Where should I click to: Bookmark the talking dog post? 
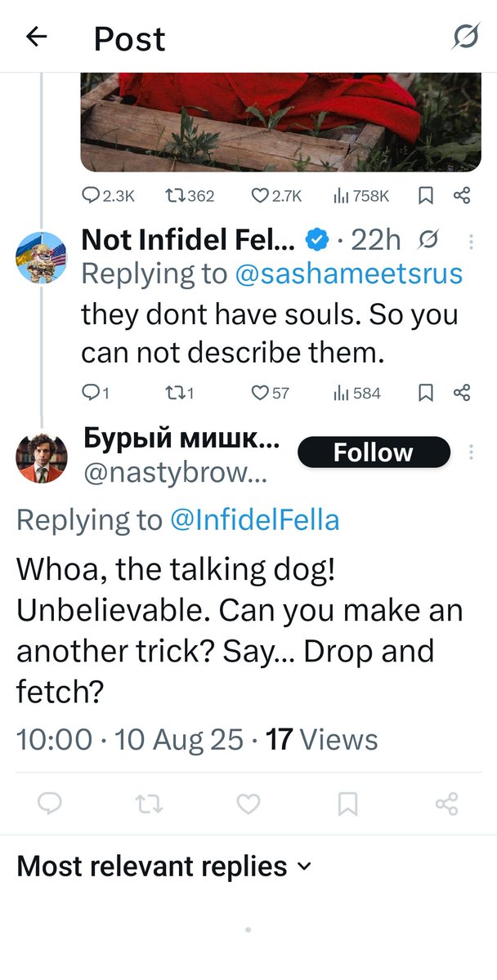[x=347, y=804]
